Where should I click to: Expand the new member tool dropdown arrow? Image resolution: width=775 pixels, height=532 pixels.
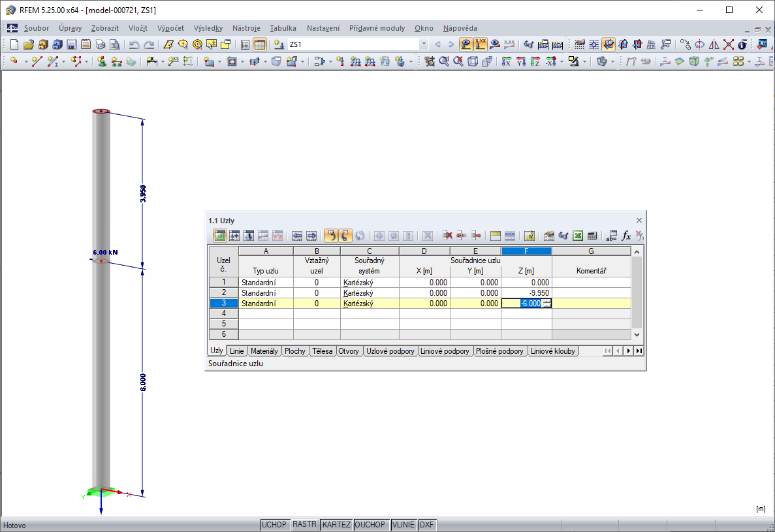coord(63,62)
